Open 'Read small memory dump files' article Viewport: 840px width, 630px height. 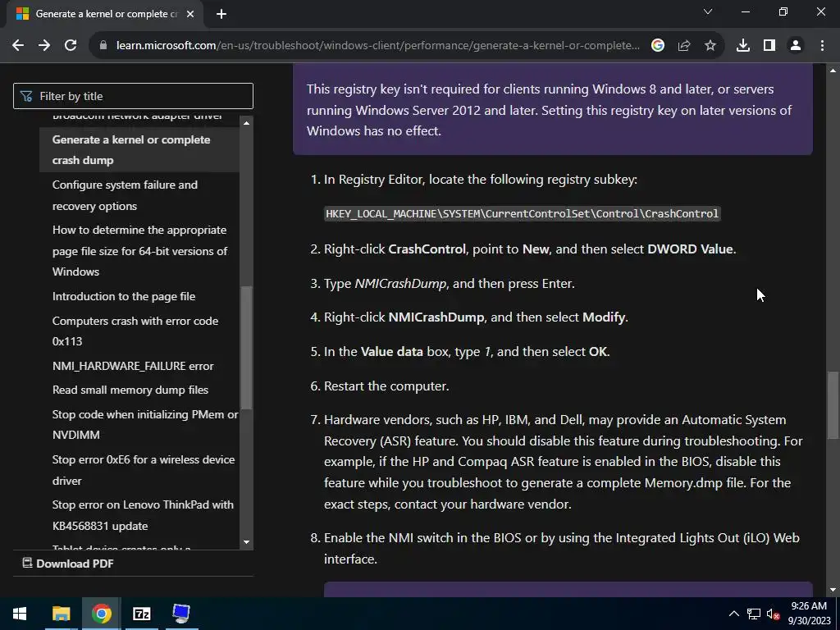tap(130, 390)
